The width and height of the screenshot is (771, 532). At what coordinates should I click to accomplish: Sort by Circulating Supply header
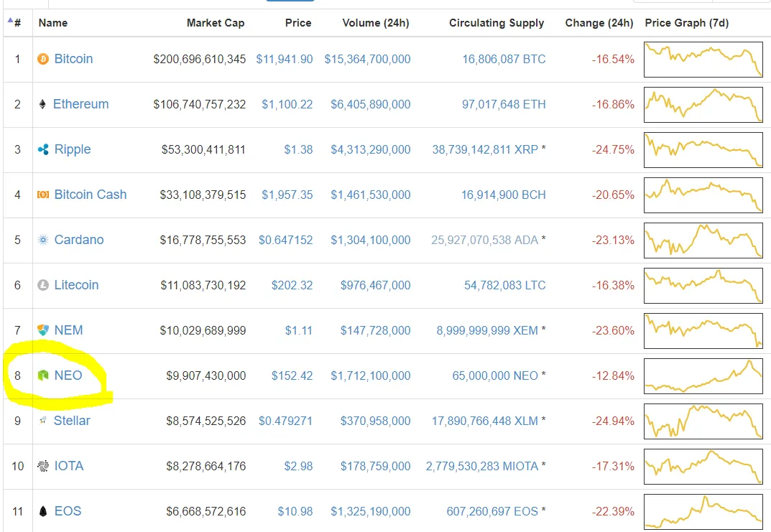tap(497, 23)
